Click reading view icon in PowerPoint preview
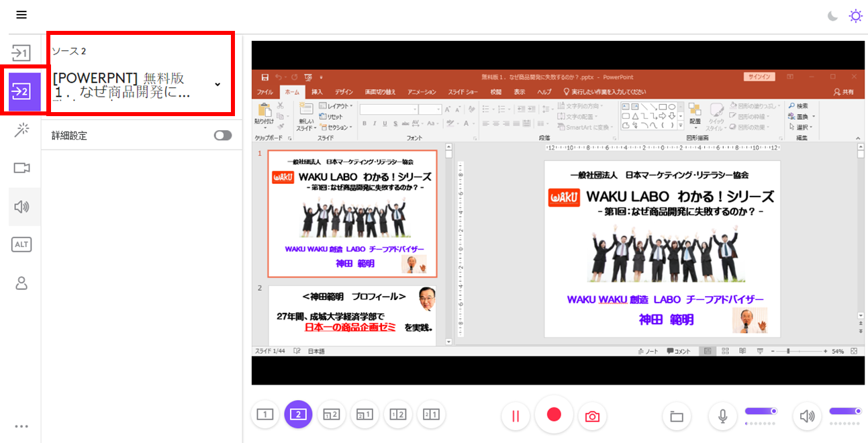Screen dimensions: 868x443 [x=742, y=351]
